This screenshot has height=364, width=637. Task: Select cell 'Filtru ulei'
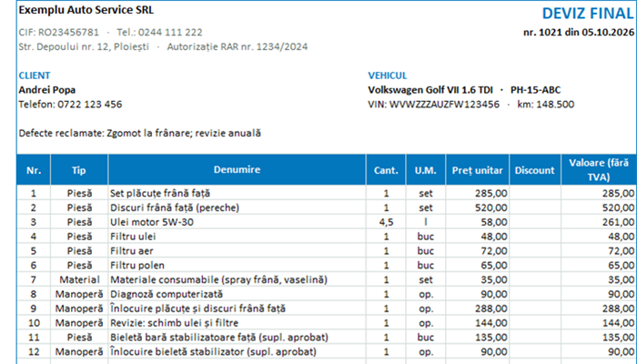point(237,237)
